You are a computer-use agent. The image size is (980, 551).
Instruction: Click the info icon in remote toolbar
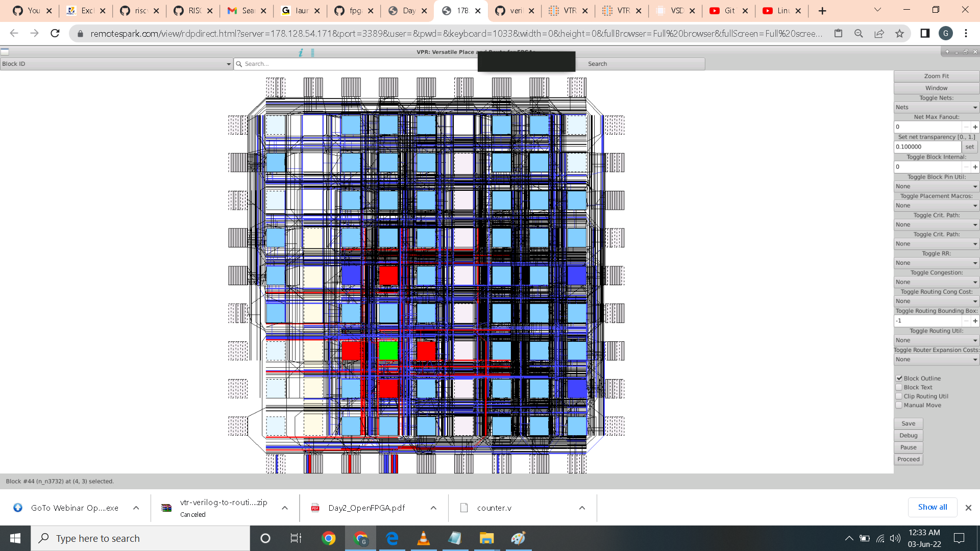pos(301,52)
